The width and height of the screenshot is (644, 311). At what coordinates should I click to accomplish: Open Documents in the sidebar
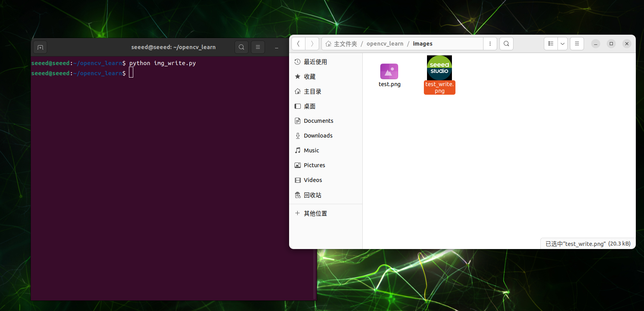pos(326,121)
